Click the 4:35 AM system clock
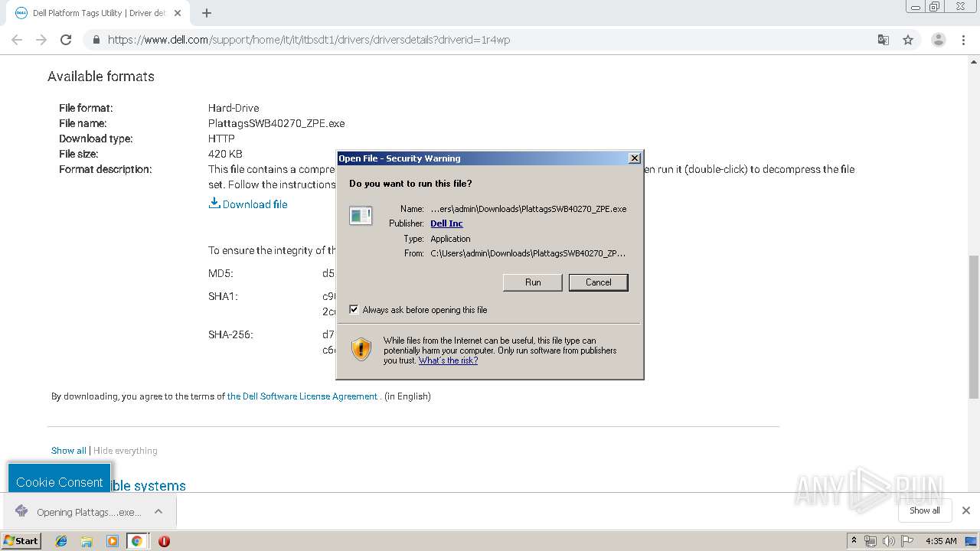Viewport: 980px width, 551px height. pos(941,541)
